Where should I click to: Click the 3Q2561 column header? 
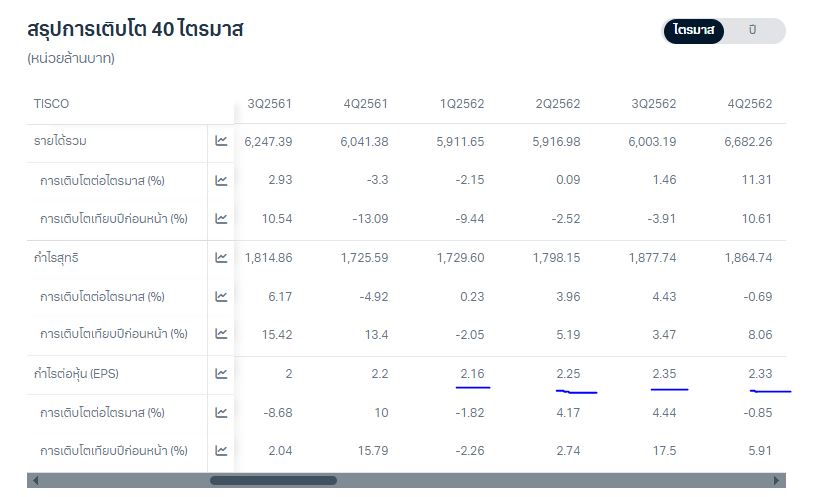pos(270,104)
